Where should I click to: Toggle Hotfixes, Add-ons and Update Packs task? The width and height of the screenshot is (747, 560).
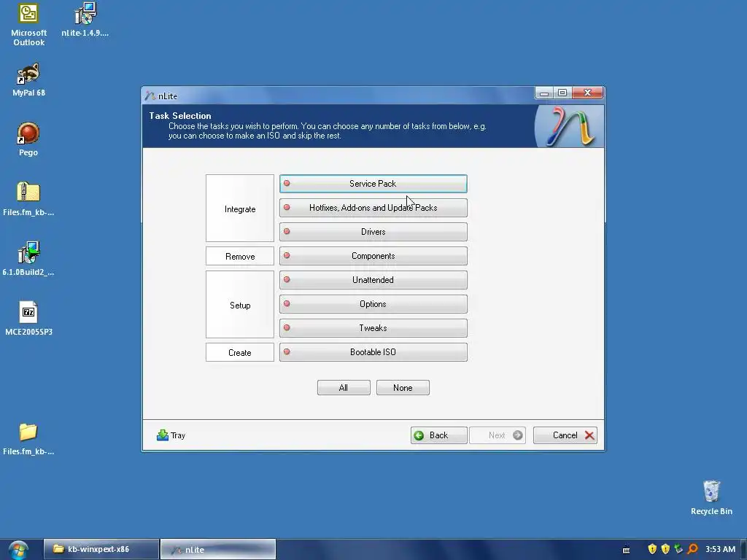[373, 208]
